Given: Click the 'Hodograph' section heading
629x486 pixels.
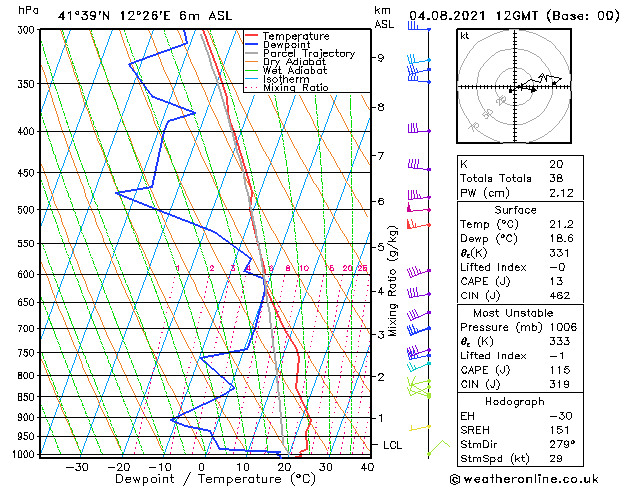Looking at the screenshot, I should pyautogui.click(x=515, y=402).
